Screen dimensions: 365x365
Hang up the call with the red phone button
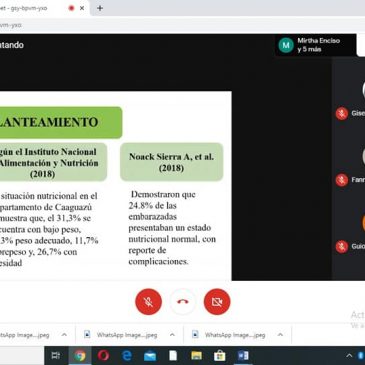183,302
